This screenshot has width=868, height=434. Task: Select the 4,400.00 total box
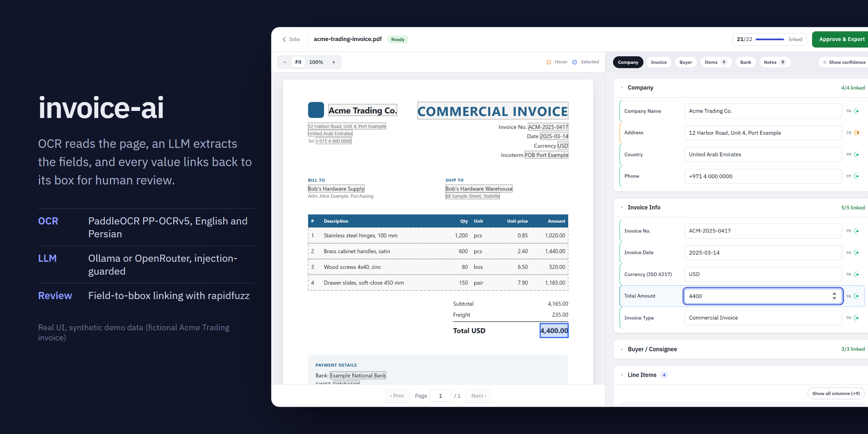[x=554, y=331]
